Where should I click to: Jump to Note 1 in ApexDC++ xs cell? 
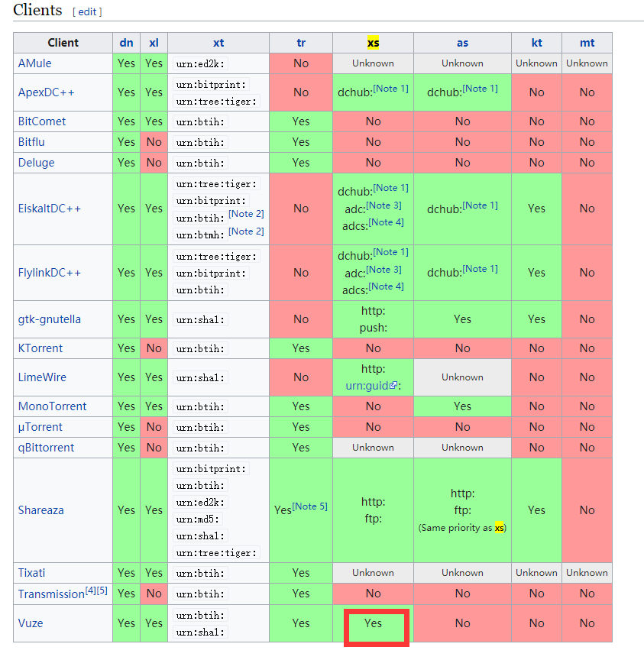pos(391,89)
